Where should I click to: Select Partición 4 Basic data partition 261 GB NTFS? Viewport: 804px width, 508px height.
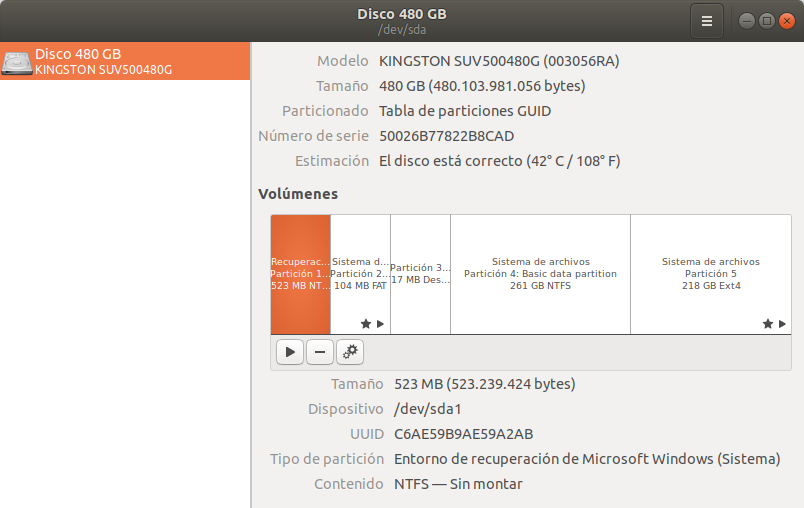(540, 273)
